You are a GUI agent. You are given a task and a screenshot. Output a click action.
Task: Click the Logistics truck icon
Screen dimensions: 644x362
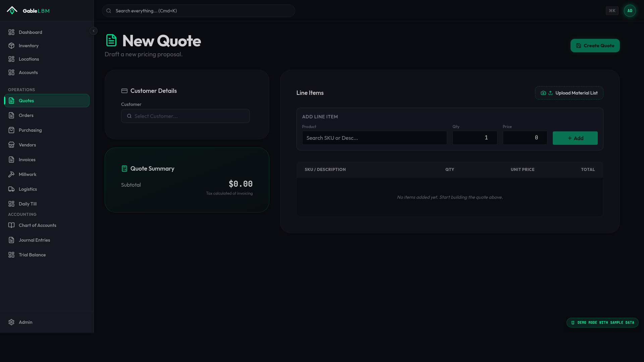pyautogui.click(x=12, y=189)
